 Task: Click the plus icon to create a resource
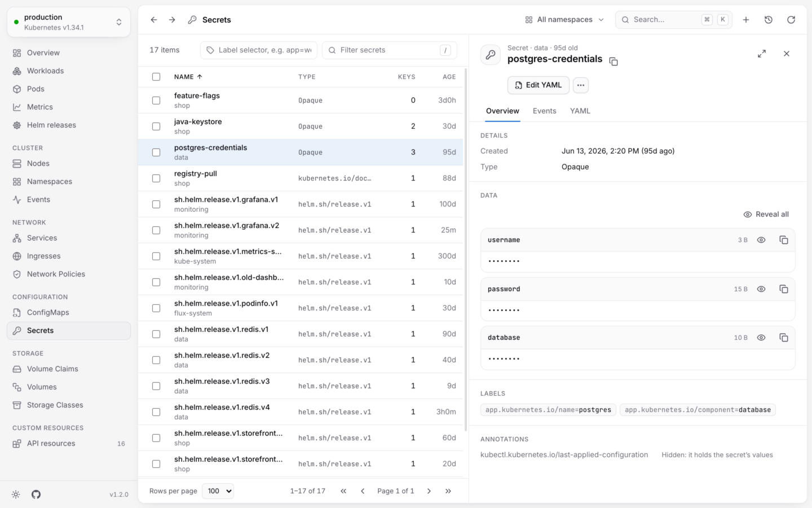pyautogui.click(x=746, y=20)
